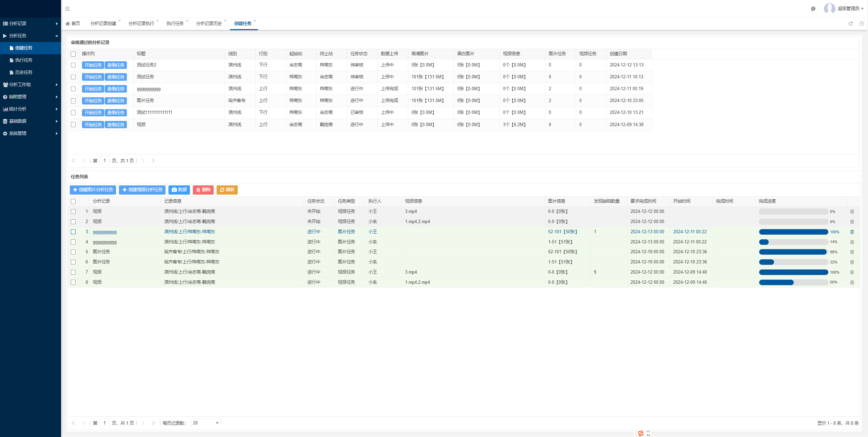The height and width of the screenshot is (437, 868).
Task: Delete task row 3 via trash icon
Action: [852, 232]
